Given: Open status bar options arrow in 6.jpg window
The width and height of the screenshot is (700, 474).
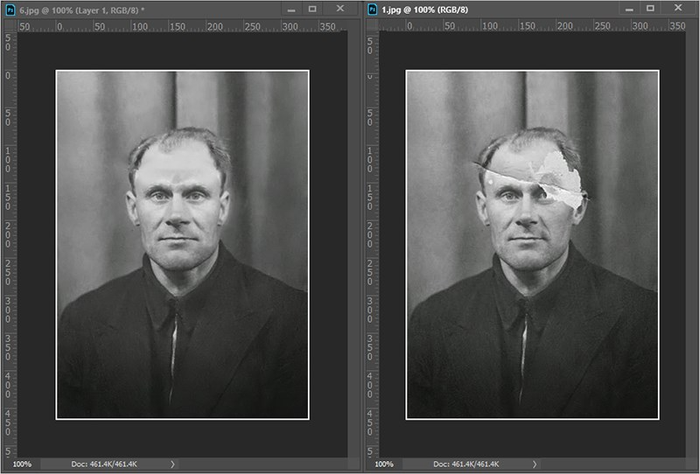Looking at the screenshot, I should click(173, 465).
